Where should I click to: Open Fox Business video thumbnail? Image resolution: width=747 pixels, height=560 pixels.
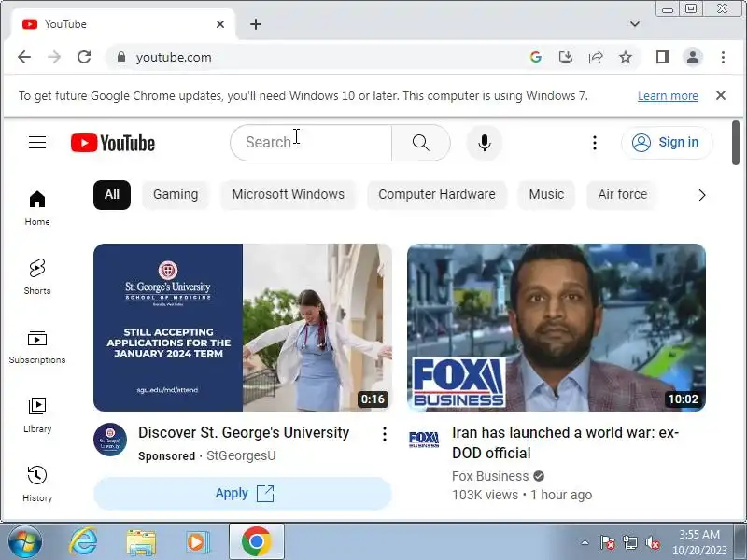pos(556,328)
